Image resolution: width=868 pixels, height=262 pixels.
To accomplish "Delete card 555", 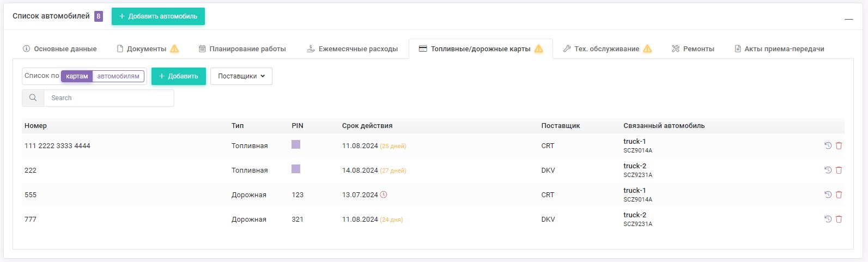I will pyautogui.click(x=839, y=194).
